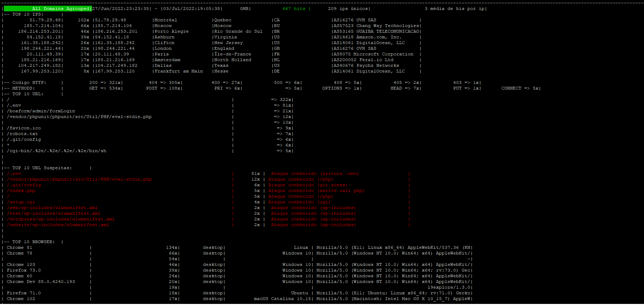644x305 pixels.
Task: Click the red "/wordpress/wp-includes/wlwmanifest.xml" URL
Action: (61, 219)
